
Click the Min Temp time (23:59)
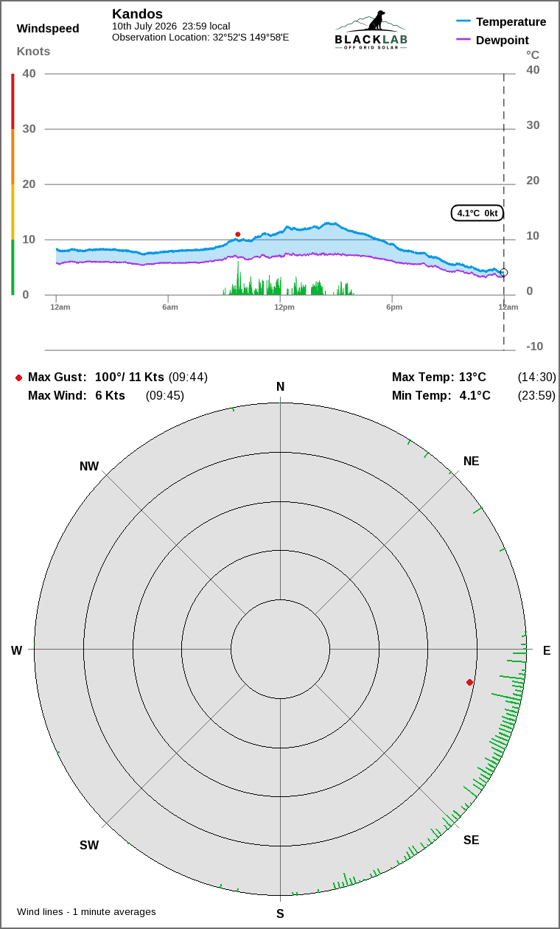(x=537, y=396)
